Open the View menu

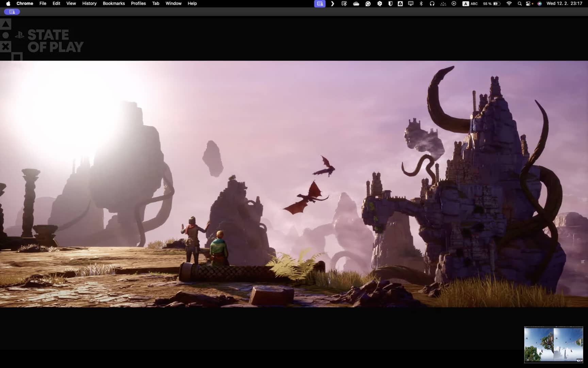click(71, 3)
